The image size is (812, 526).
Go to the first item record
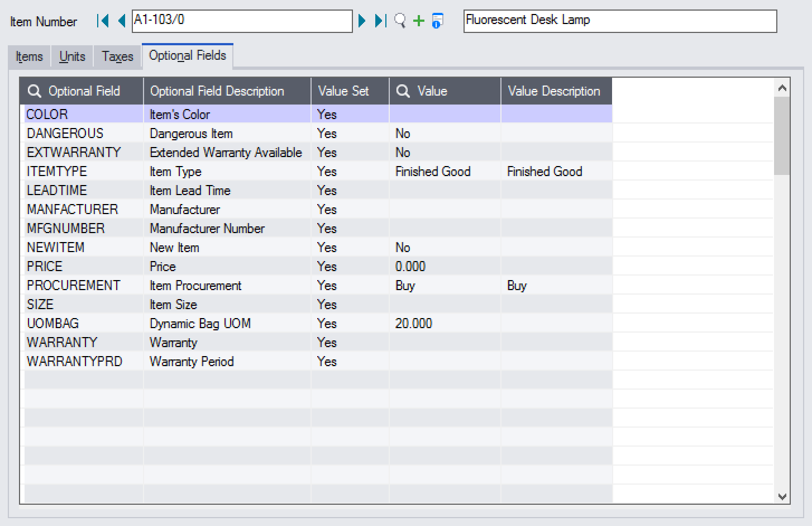(103, 21)
